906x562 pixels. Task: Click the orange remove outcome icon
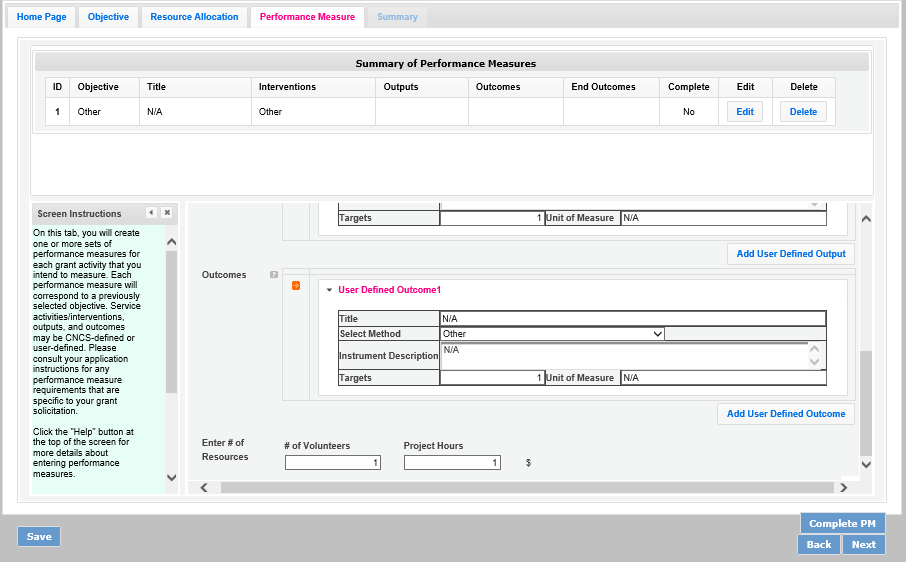click(x=296, y=286)
